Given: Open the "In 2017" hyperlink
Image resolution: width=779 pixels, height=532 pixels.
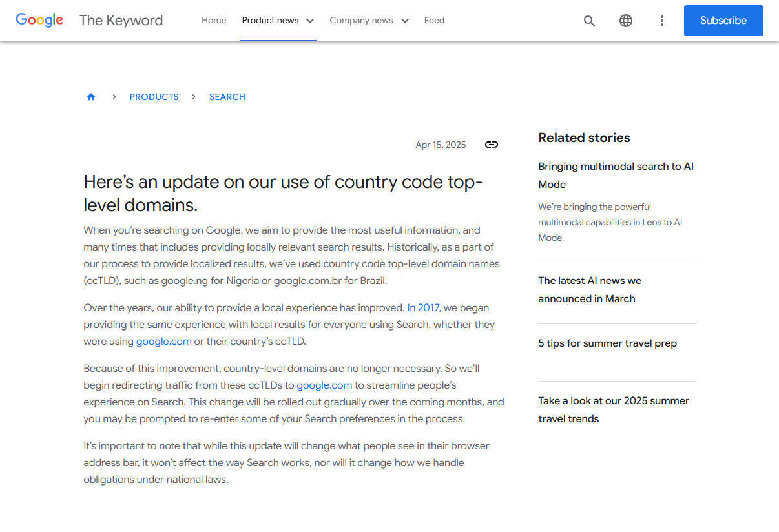Looking at the screenshot, I should click(x=423, y=308).
